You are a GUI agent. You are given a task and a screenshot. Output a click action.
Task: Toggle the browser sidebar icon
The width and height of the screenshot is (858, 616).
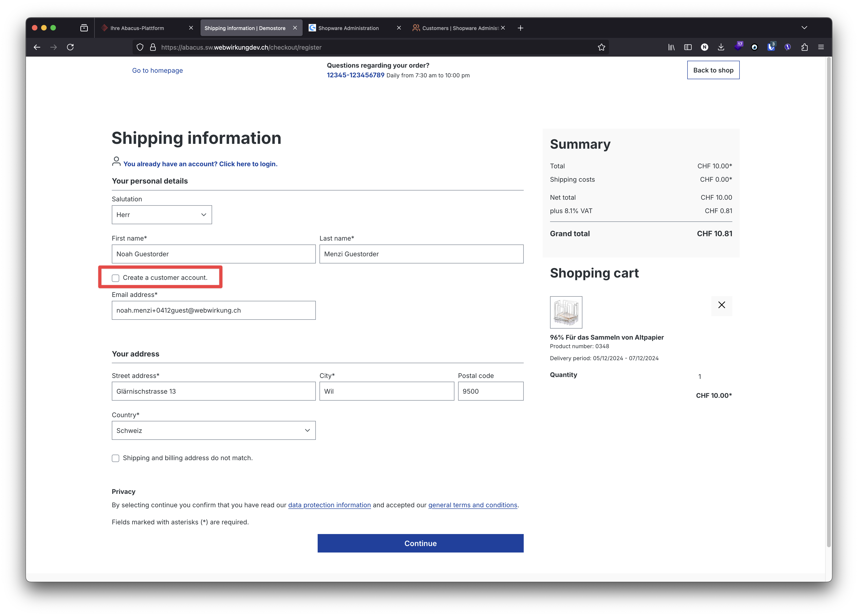(688, 47)
